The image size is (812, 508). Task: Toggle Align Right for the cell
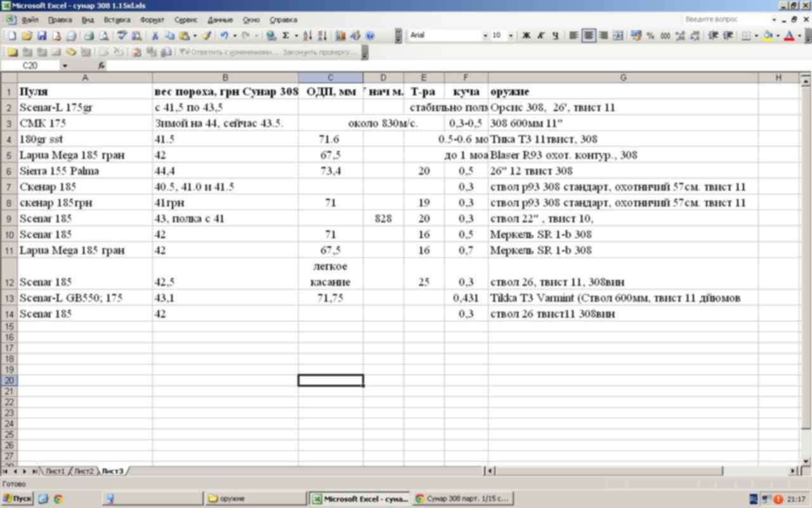coord(603,36)
